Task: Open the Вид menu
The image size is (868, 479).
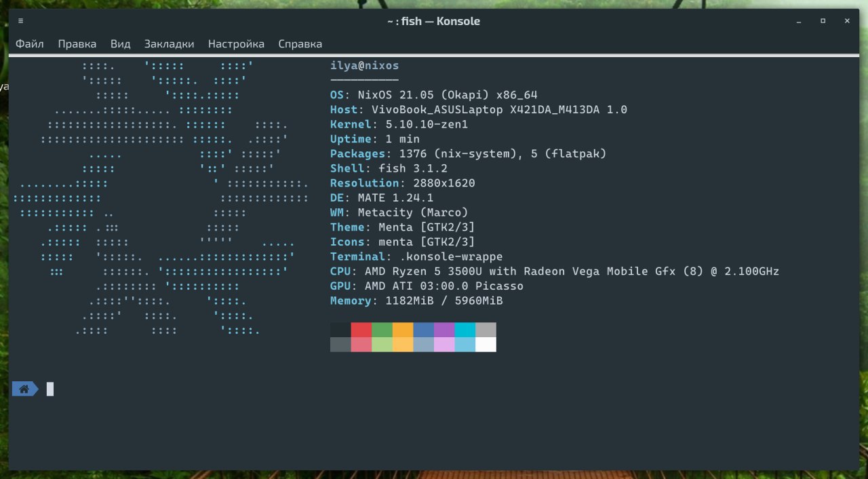Action: click(121, 44)
